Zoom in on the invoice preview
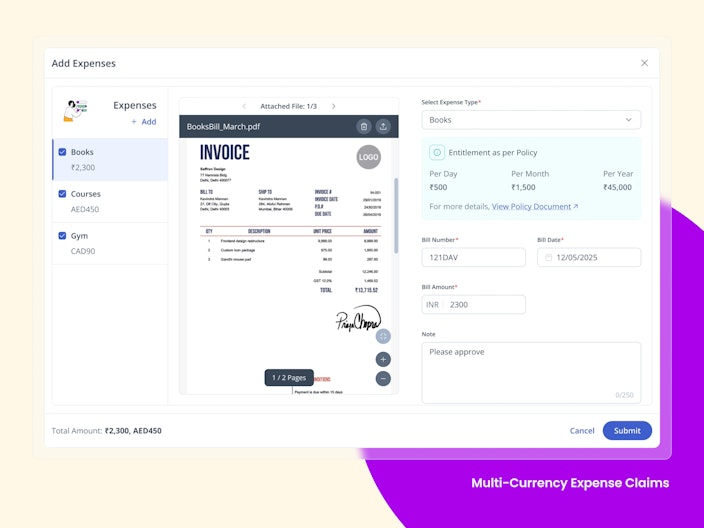The height and width of the screenshot is (528, 704). pyautogui.click(x=383, y=360)
